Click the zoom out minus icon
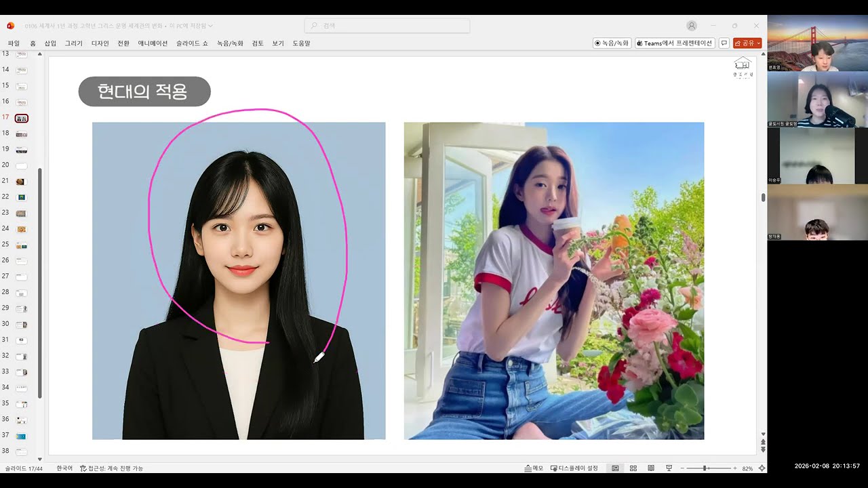The height and width of the screenshot is (488, 868). click(683, 468)
